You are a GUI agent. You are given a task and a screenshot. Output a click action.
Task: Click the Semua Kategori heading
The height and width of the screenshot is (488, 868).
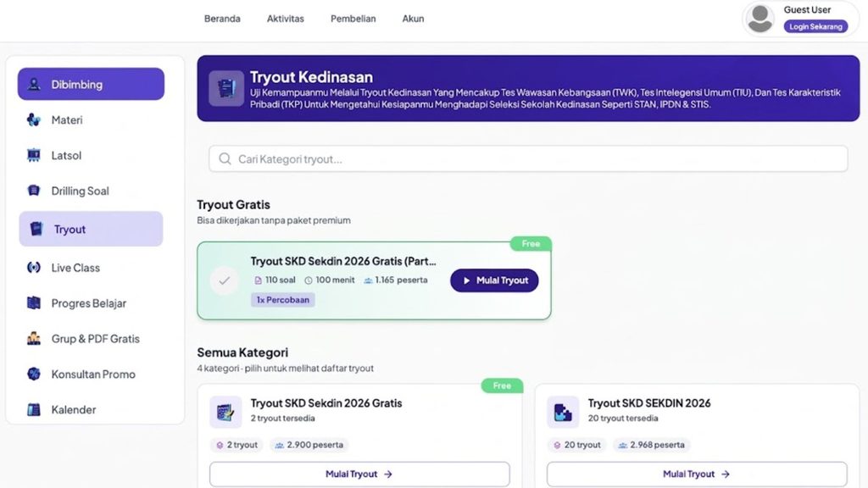[x=242, y=352]
